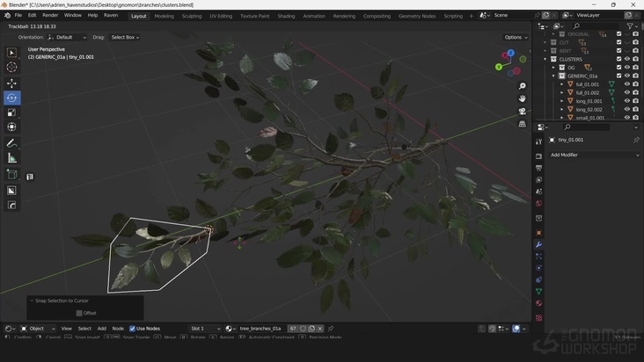The image size is (644, 362).
Task: Activate the Transform tool
Action: (x=11, y=127)
